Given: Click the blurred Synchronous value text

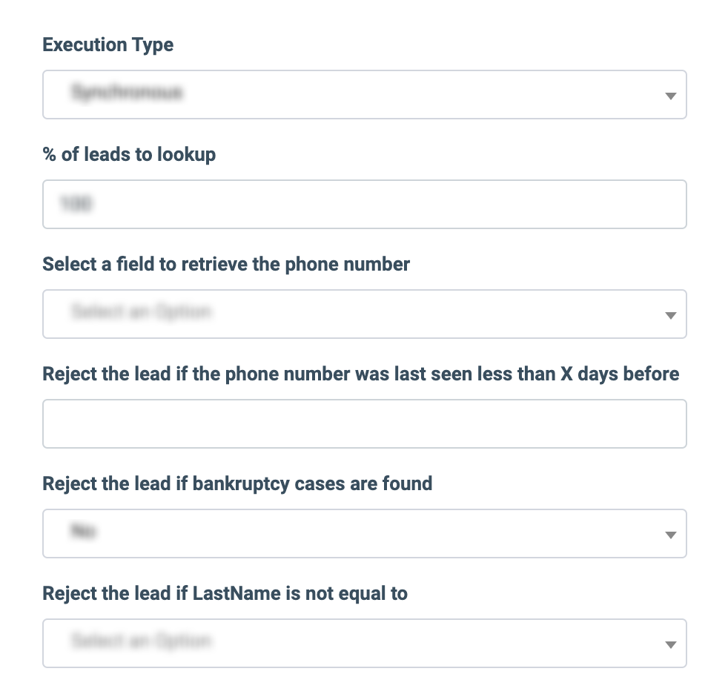Looking at the screenshot, I should [x=127, y=93].
